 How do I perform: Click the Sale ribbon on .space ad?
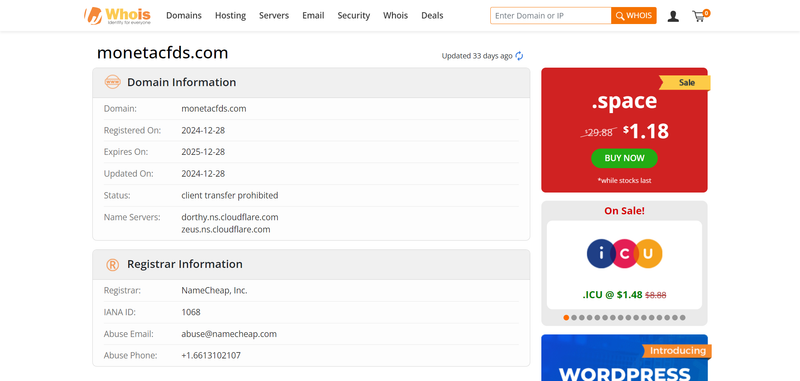coord(686,83)
